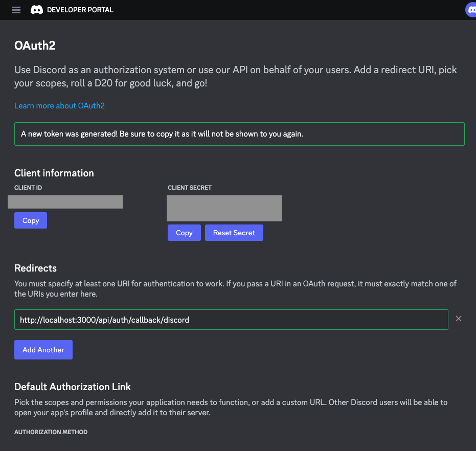The width and height of the screenshot is (476, 451).
Task: Click the CLIENT SECRET field label
Action: (x=190, y=188)
